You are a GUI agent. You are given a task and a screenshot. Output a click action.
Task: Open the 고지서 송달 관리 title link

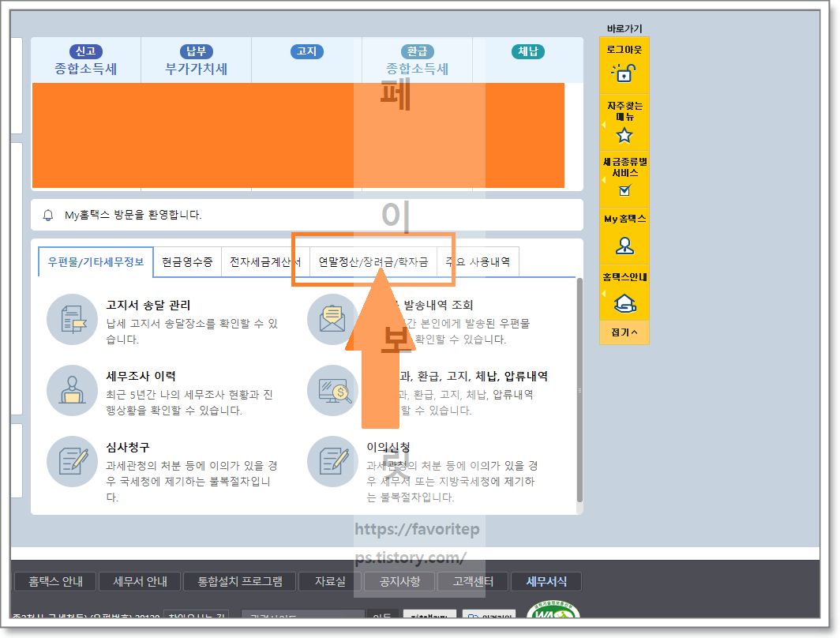tap(148, 305)
